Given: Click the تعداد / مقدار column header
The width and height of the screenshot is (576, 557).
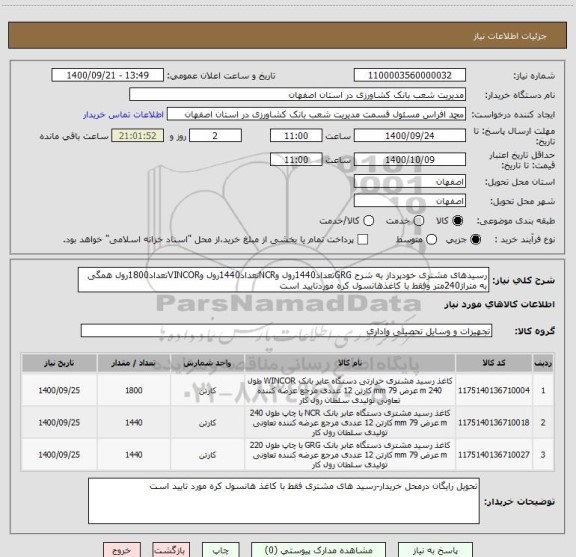Looking at the screenshot, I should [134, 363].
